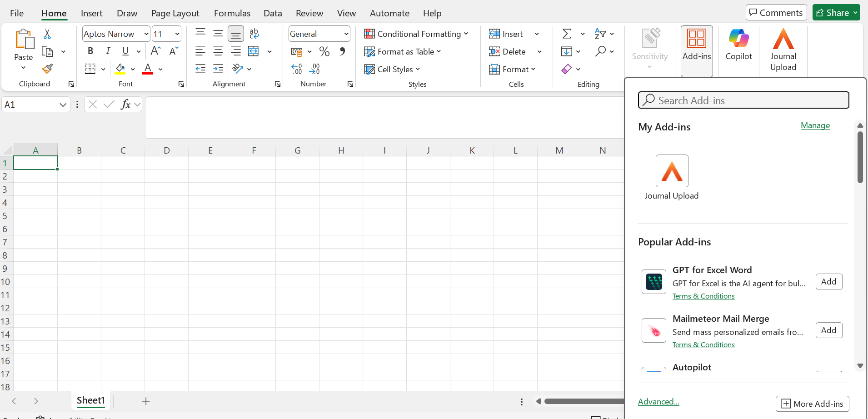Apply the yellow fill color swatch
The image size is (868, 419).
click(120, 69)
